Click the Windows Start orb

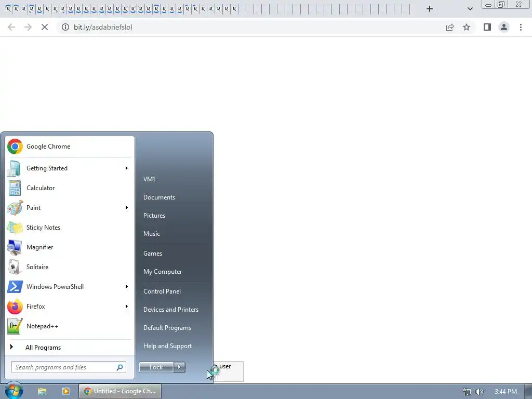pyautogui.click(x=14, y=391)
